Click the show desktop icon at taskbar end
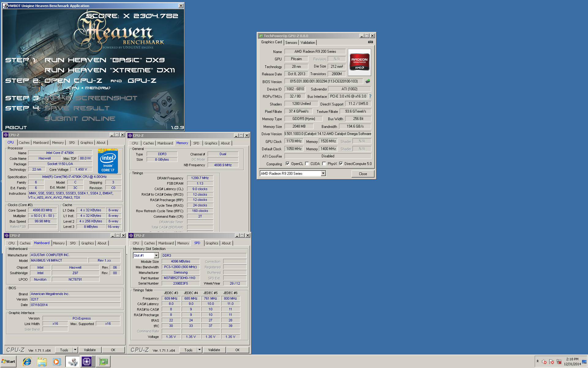This screenshot has width=588, height=368. (x=585, y=362)
